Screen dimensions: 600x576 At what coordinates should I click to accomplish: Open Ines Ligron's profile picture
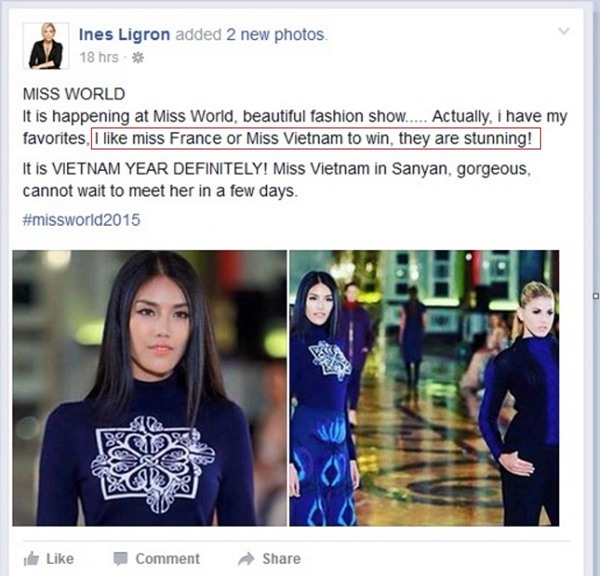coord(46,46)
